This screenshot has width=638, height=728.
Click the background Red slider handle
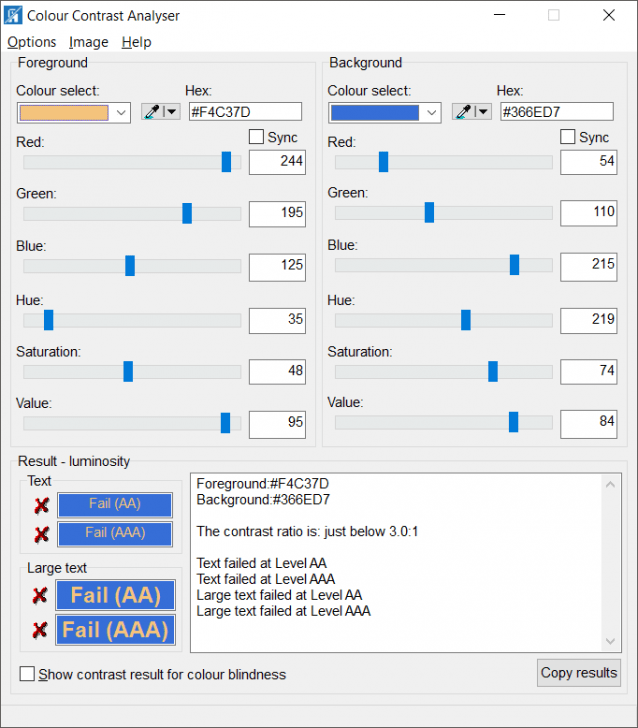click(x=384, y=162)
